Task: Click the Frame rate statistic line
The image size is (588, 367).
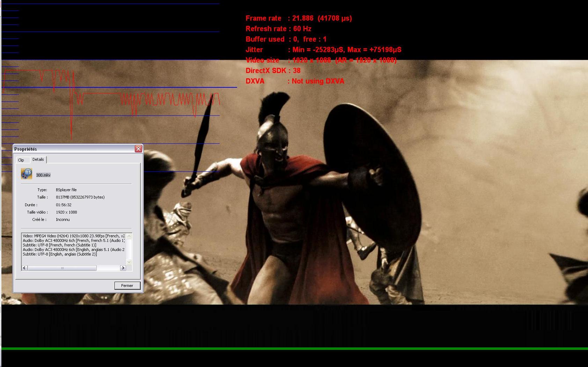Action: [299, 18]
